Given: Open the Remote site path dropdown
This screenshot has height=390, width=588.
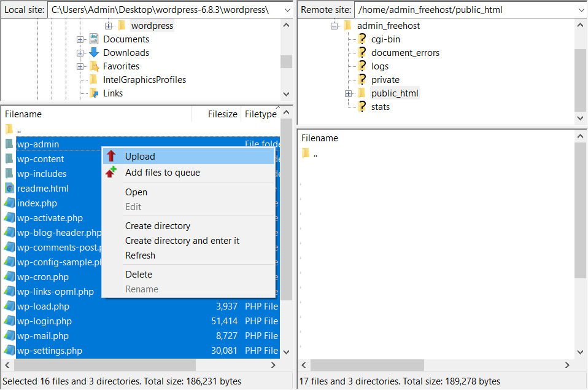Looking at the screenshot, I should (581, 10).
